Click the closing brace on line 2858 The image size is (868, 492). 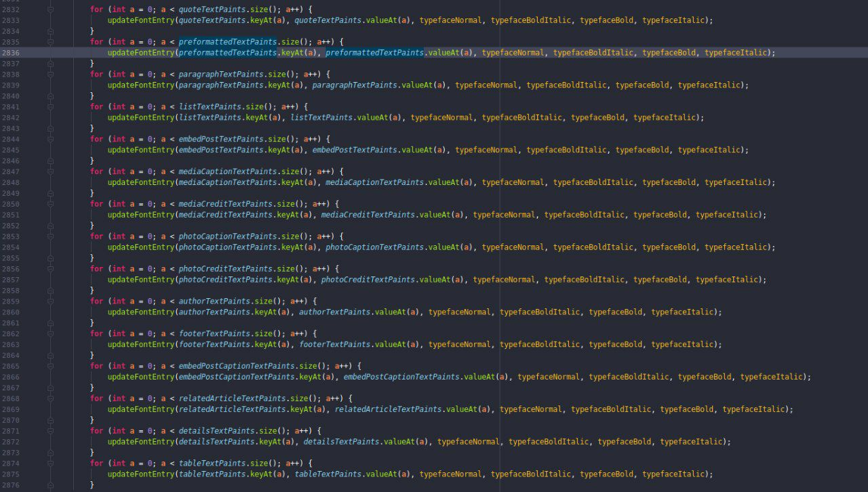coord(92,290)
